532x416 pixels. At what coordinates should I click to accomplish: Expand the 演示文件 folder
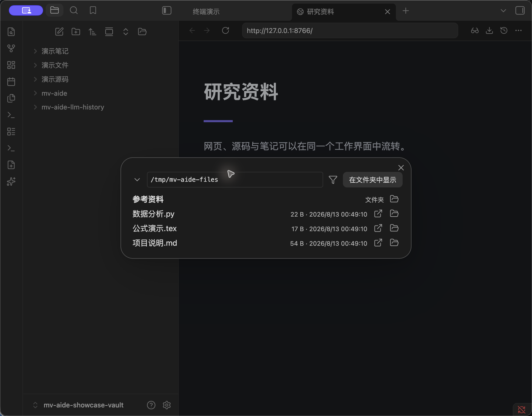(x=55, y=65)
